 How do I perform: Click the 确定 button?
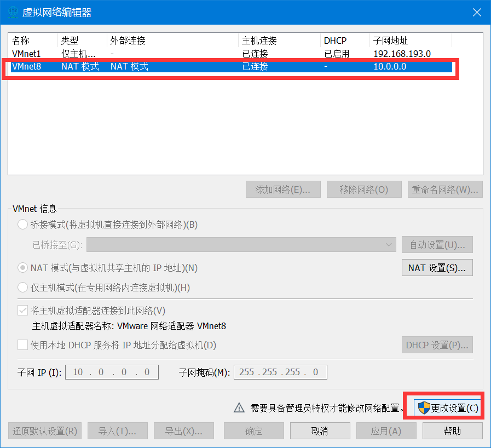coord(253,431)
